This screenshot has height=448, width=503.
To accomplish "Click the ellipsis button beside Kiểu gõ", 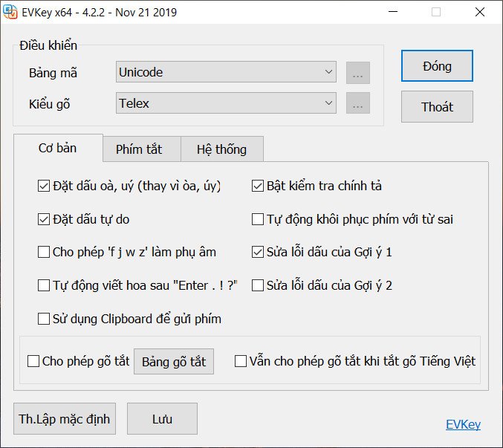I will 357,104.
